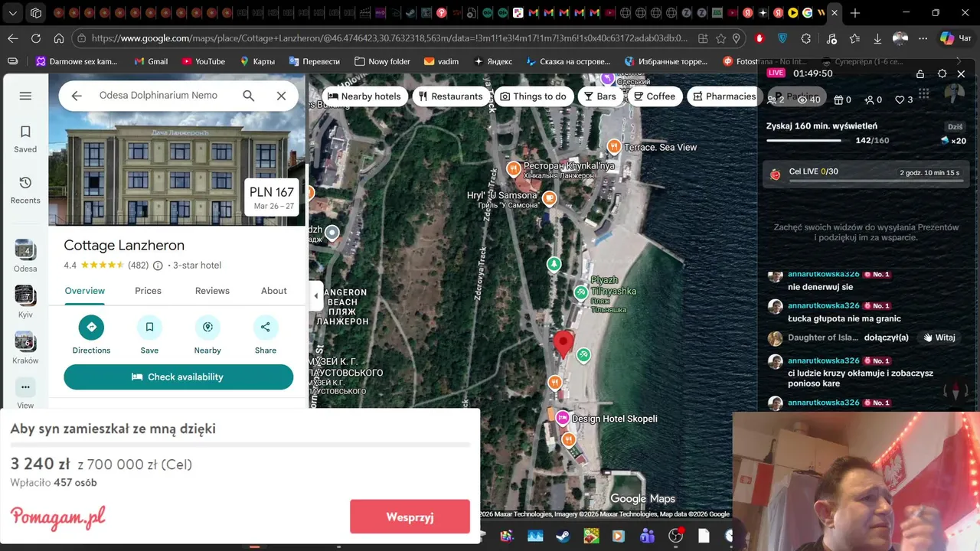Open the Nowy folder bookmarks folder
Viewport: 980px width, 551px height.
tap(382, 61)
